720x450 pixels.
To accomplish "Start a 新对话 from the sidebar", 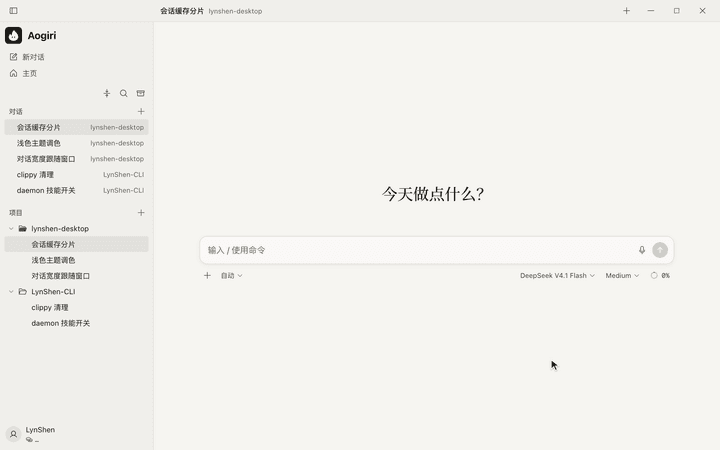I will pyautogui.click(x=27, y=57).
